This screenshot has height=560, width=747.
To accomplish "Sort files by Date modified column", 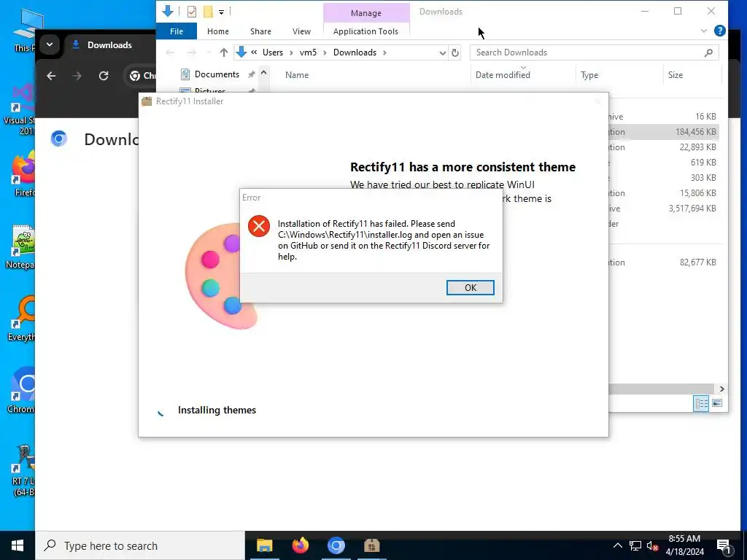I will (503, 75).
